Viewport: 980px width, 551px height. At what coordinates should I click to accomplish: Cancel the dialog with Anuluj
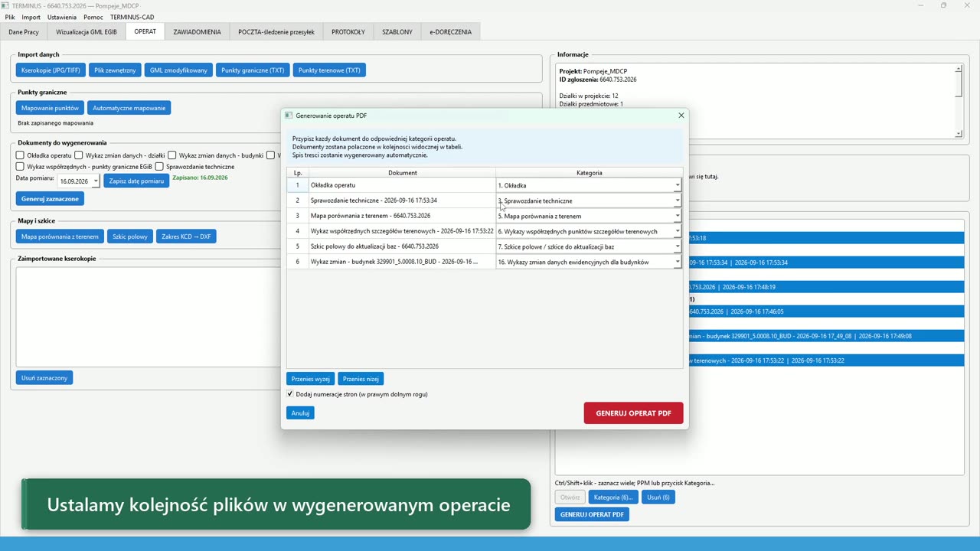[300, 413]
